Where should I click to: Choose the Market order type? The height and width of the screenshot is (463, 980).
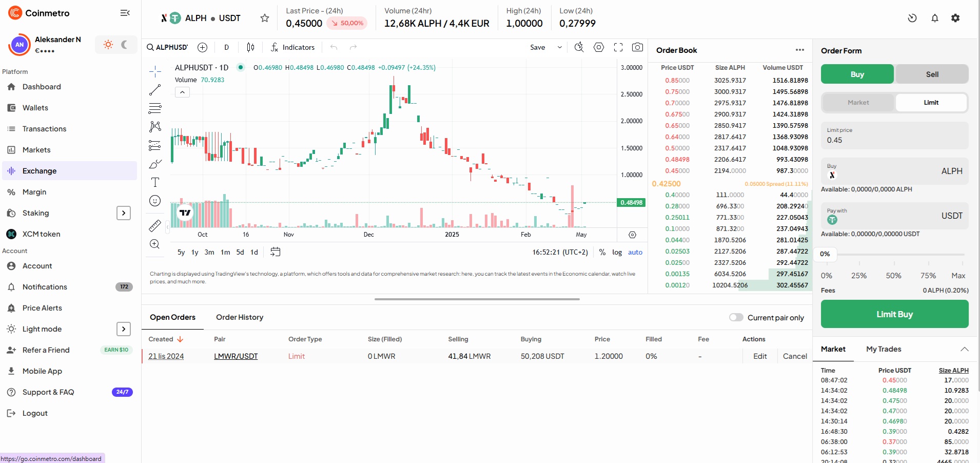point(858,103)
